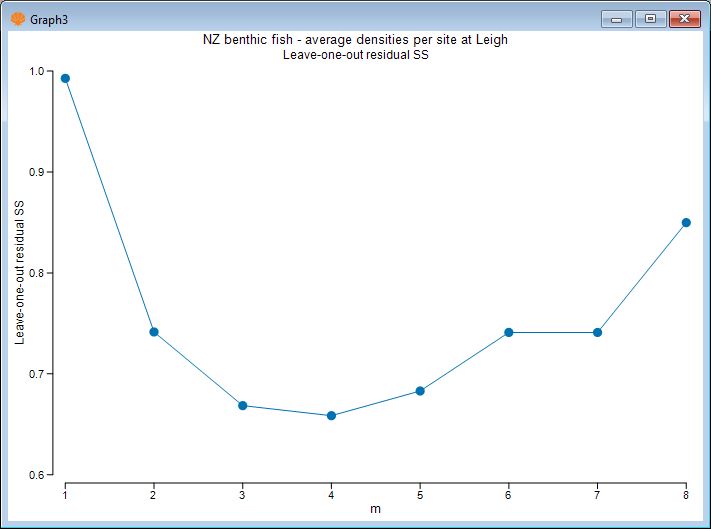Select the last data point at m = 8

click(x=686, y=222)
